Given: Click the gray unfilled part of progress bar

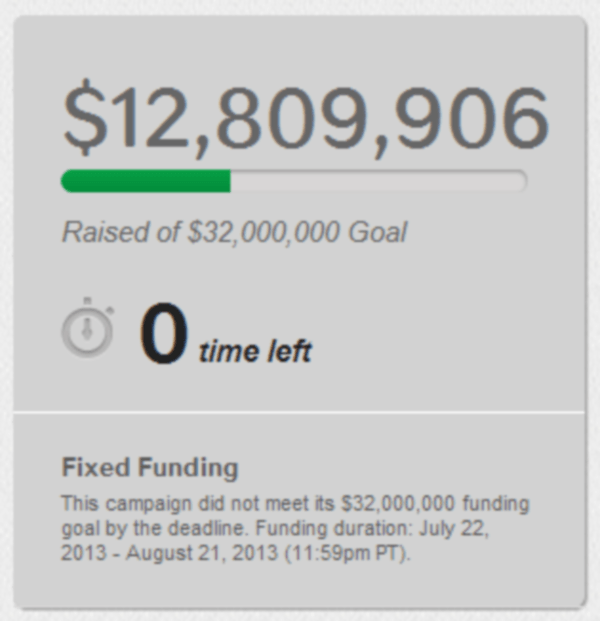Looking at the screenshot, I should click(x=378, y=181).
